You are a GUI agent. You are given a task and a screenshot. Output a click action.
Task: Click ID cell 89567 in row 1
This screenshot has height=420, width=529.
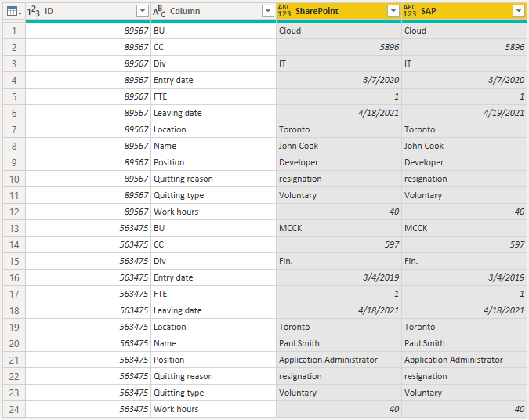click(88, 31)
